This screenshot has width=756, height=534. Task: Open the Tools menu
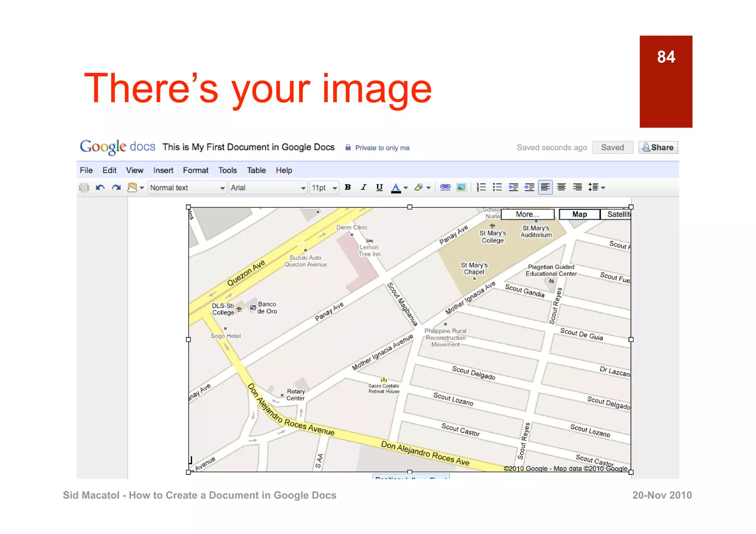(x=227, y=170)
